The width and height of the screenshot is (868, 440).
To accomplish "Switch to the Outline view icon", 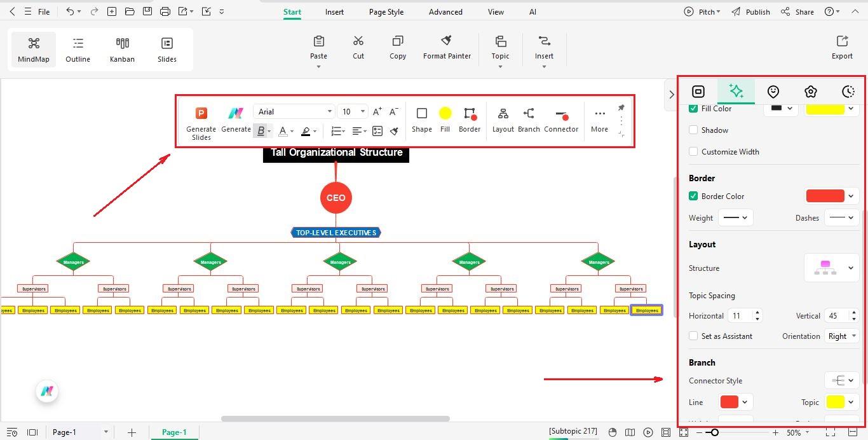I will [78, 49].
